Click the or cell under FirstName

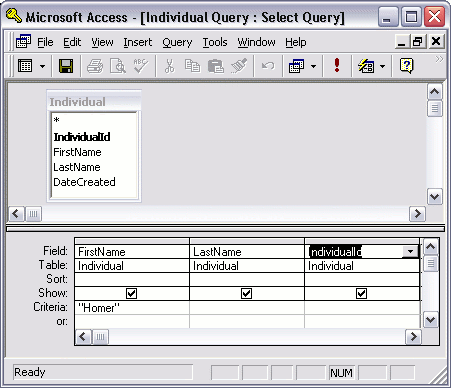click(x=132, y=321)
